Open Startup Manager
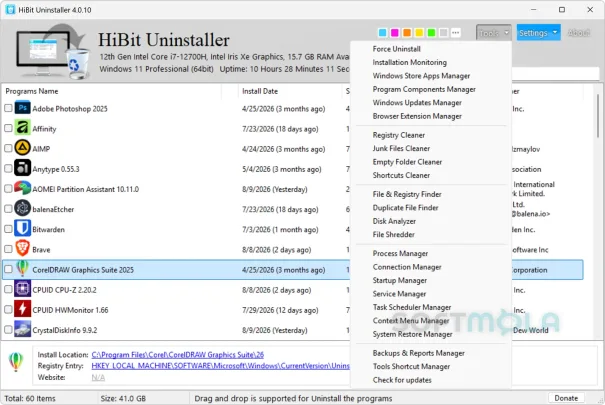605x405 pixels. click(x=399, y=280)
